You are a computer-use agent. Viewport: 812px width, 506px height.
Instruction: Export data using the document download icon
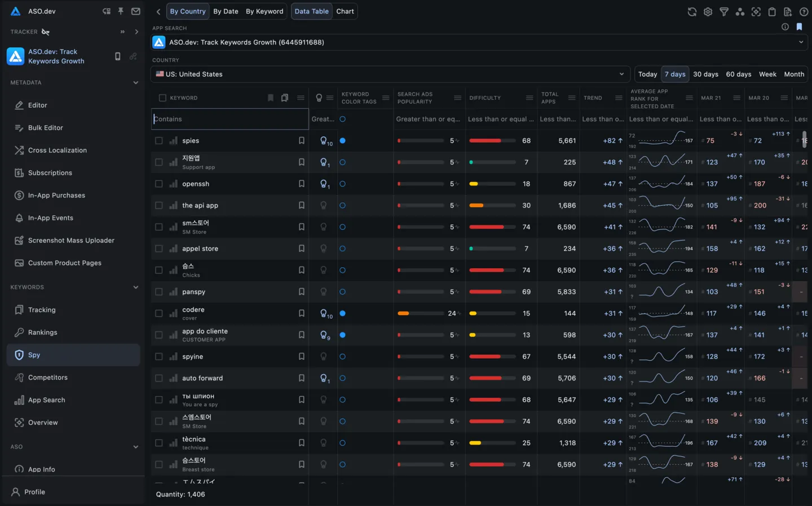click(x=788, y=11)
